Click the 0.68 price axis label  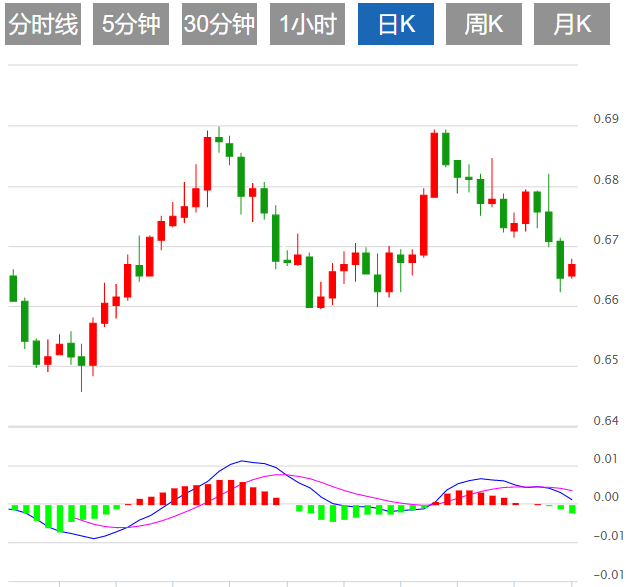[x=606, y=179]
